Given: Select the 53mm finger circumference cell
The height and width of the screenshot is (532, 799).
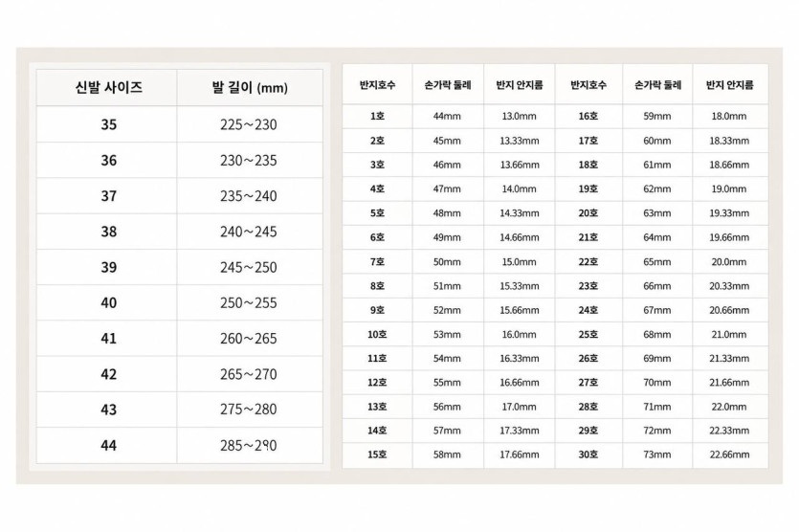Looking at the screenshot, I should coord(448,334).
